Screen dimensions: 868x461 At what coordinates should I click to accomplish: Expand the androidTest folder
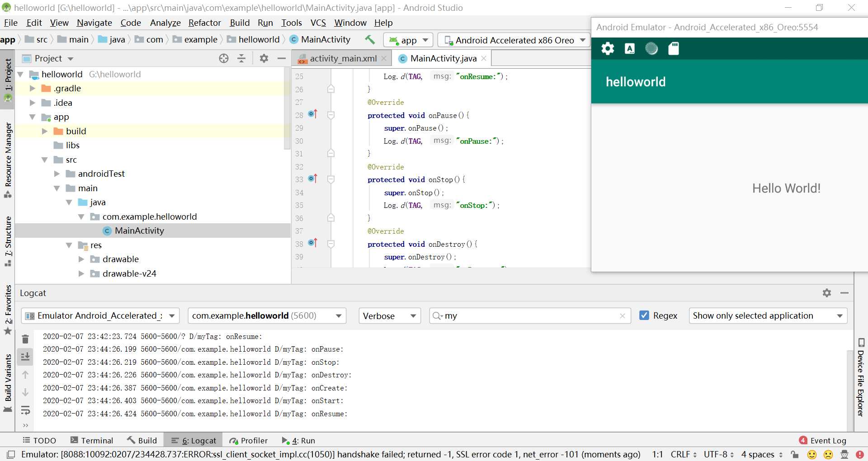57,174
